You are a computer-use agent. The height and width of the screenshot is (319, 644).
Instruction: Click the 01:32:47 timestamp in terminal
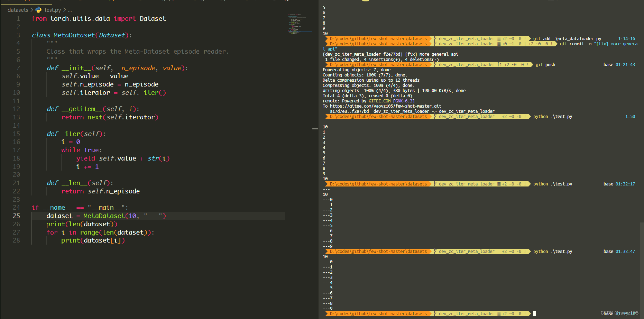(x=625, y=252)
